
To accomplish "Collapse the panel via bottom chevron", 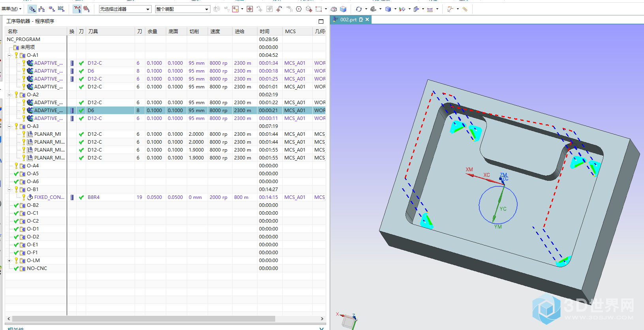I will [x=321, y=328].
